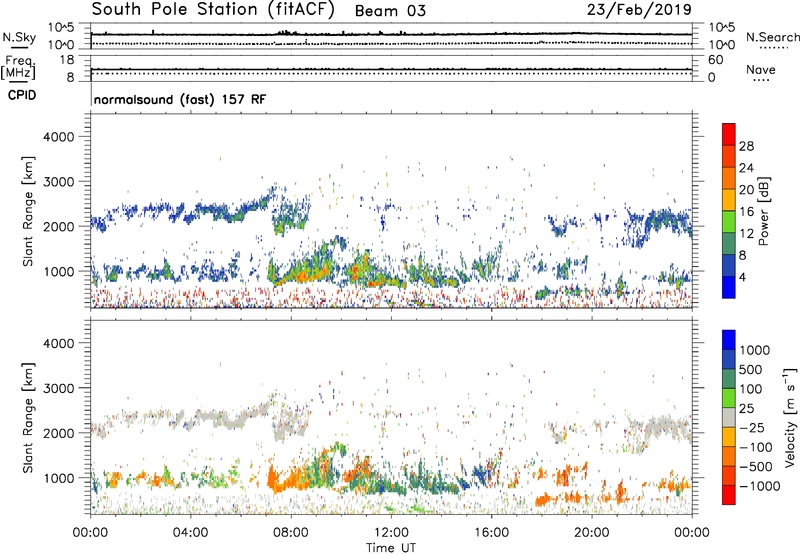Click the '1000' velocity colorbar value
Screen dimensions: 800x554
pyautogui.click(x=755, y=350)
